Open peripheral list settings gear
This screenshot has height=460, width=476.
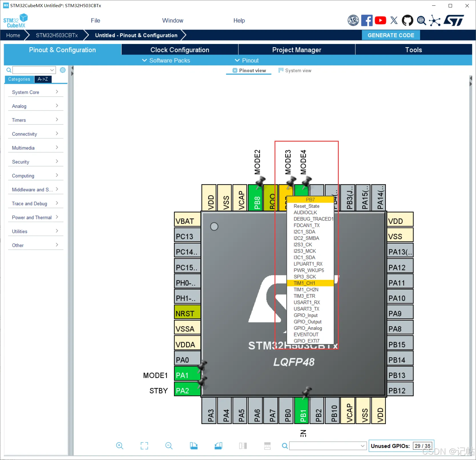63,70
